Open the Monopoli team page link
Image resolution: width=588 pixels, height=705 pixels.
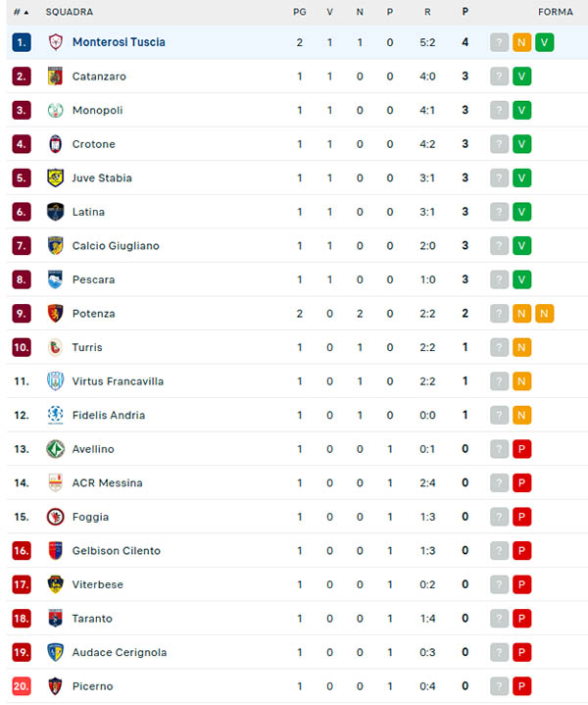(97, 111)
